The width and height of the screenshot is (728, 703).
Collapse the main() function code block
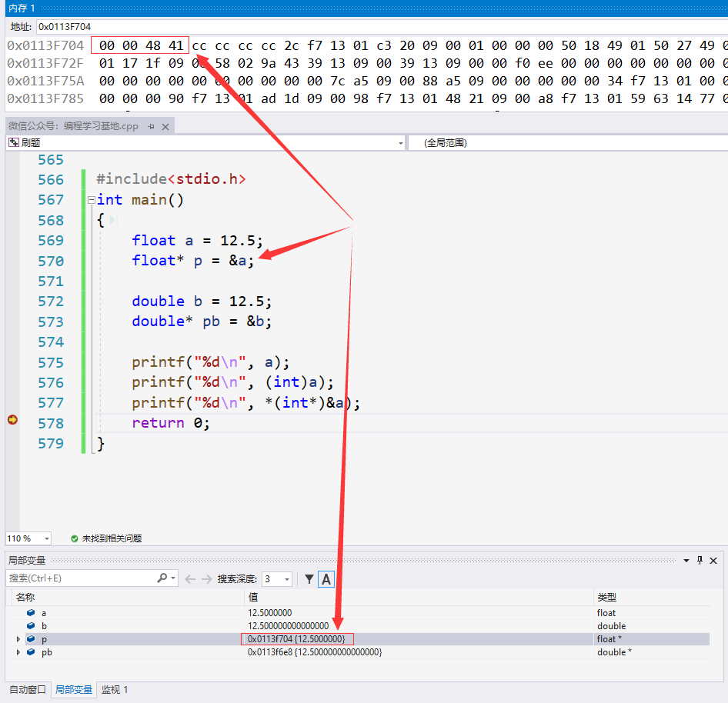pyautogui.click(x=91, y=200)
